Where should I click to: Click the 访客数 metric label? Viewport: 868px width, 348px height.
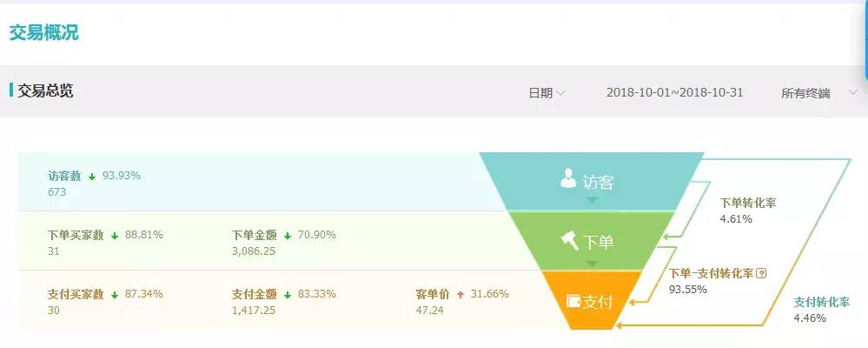pos(64,176)
